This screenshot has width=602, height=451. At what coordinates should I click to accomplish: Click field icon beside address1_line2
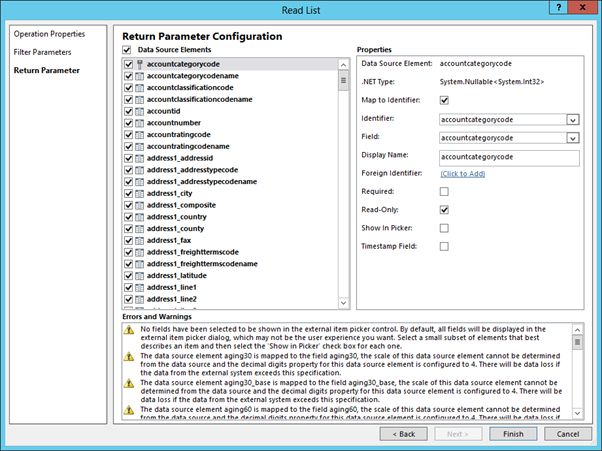(x=140, y=299)
